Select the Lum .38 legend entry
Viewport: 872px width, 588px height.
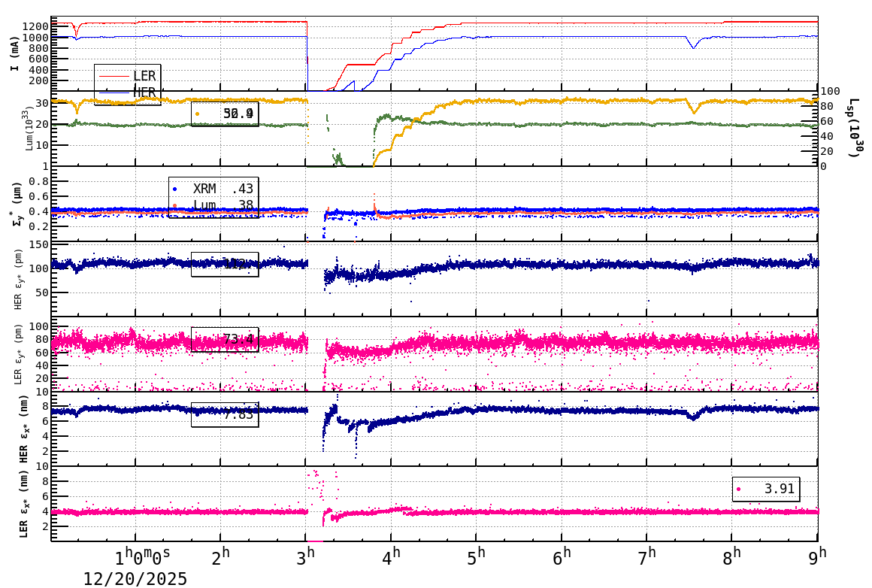[x=213, y=205]
